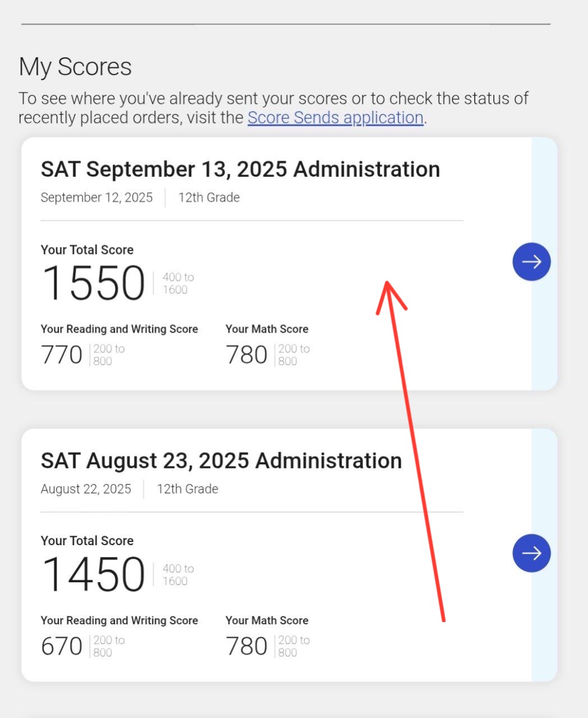
Task: Open the Score Sends application link
Action: click(x=335, y=118)
